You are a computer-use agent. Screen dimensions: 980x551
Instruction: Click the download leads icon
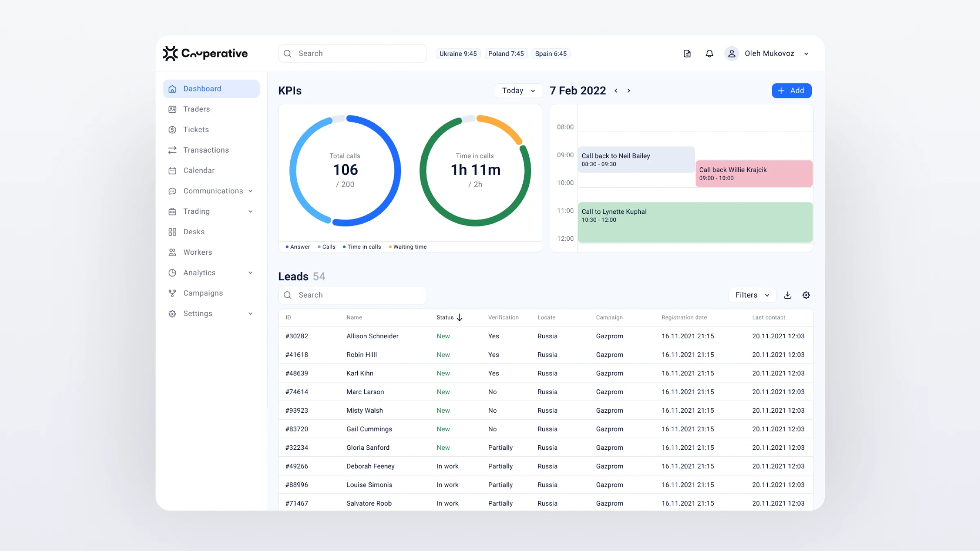click(x=787, y=295)
